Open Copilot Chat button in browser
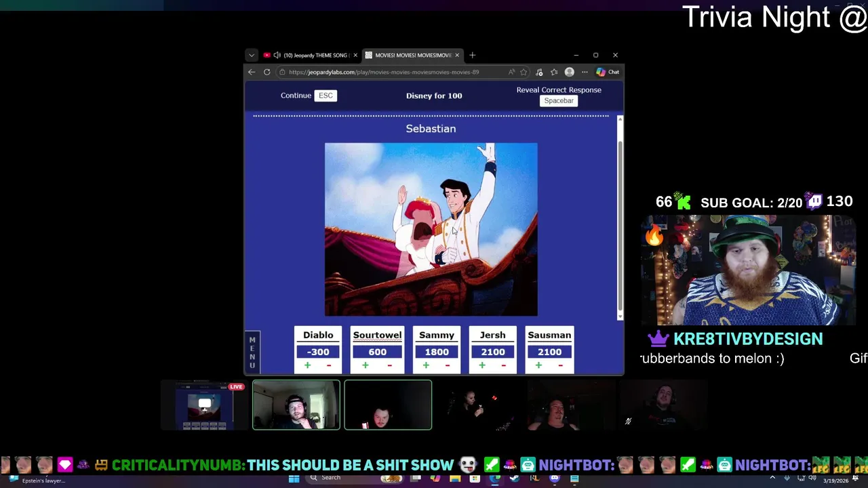The height and width of the screenshot is (488, 868). point(608,72)
